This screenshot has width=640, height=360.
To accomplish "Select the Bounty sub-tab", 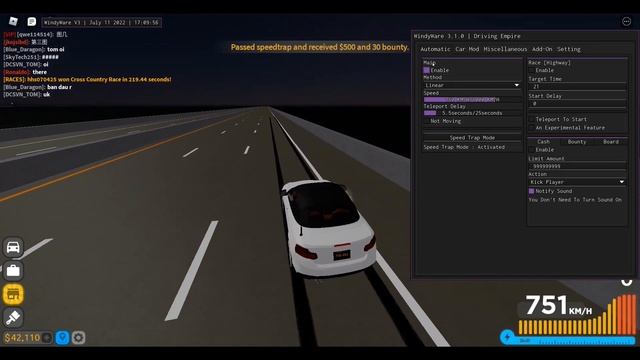I will pyautogui.click(x=577, y=142).
